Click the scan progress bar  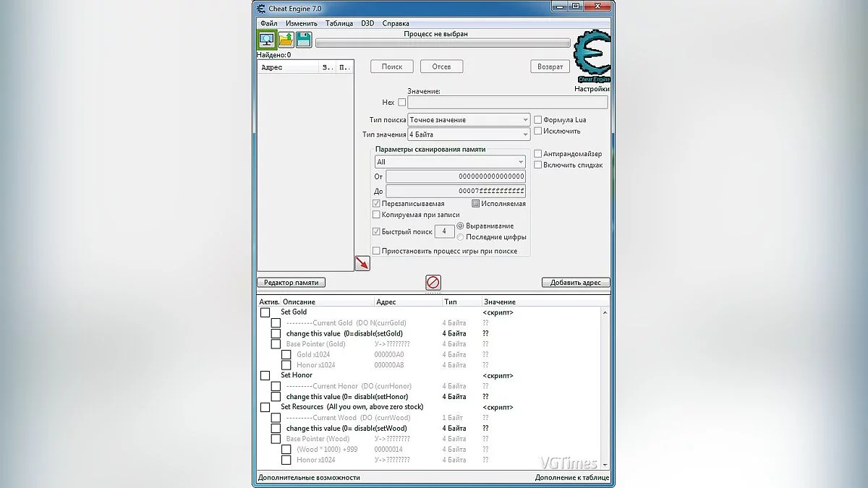(443, 43)
